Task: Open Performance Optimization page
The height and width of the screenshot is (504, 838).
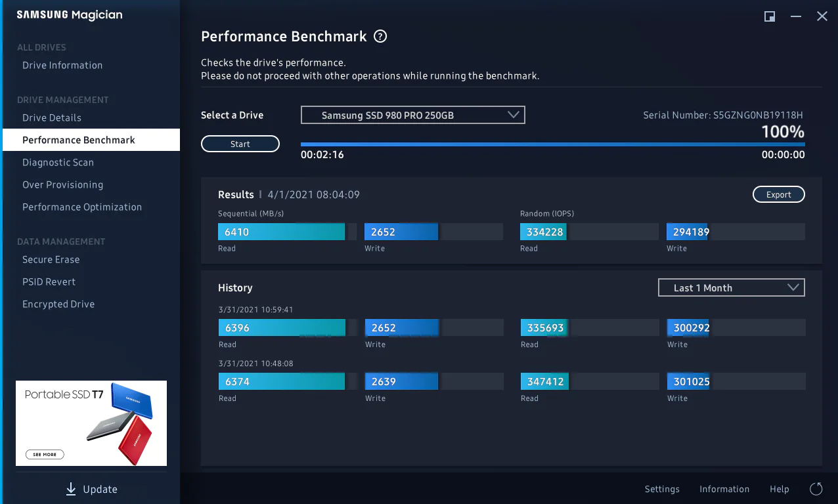Action: [82, 207]
